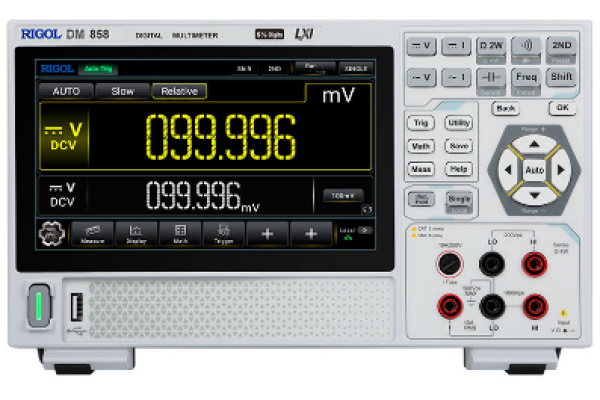Open the gear-shaped main menu icon
The height and width of the screenshot is (400, 600).
point(48,234)
